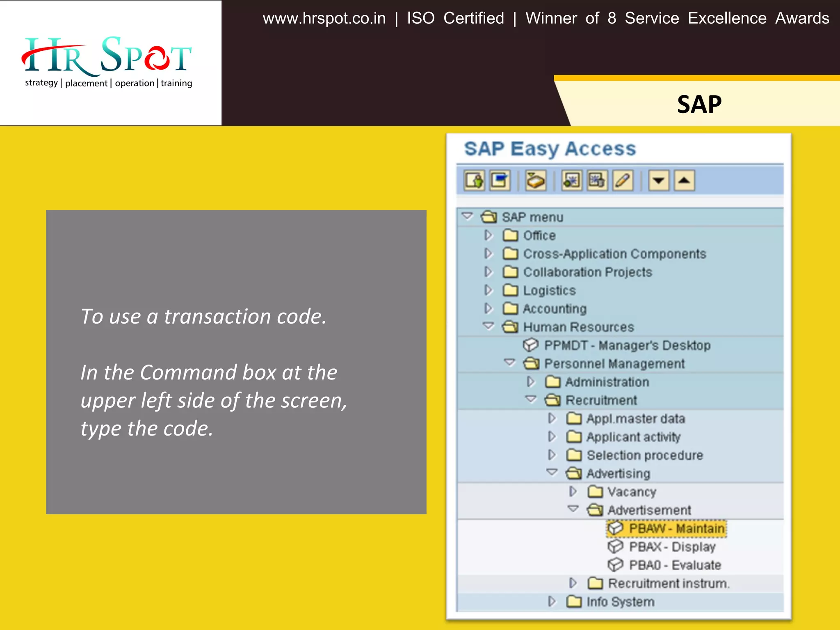The height and width of the screenshot is (630, 840).
Task: Click the SAP Business Workplace icon
Action: (536, 180)
